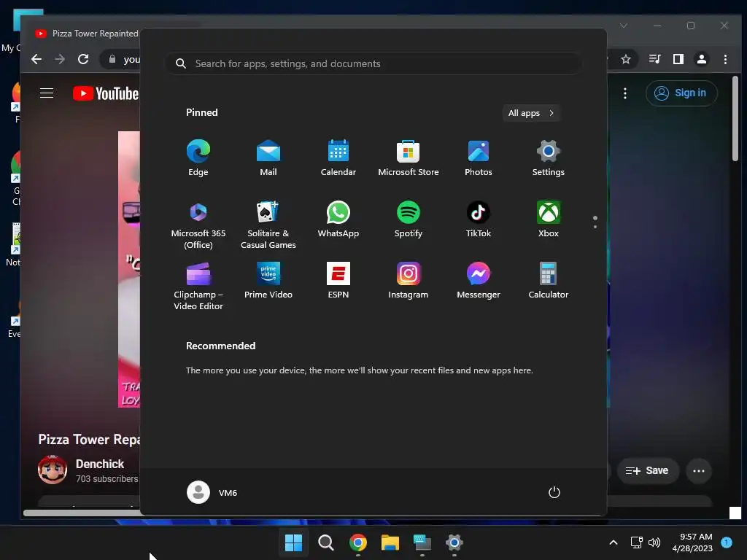
Task: Open Settings from the pinned apps
Action: pyautogui.click(x=549, y=158)
